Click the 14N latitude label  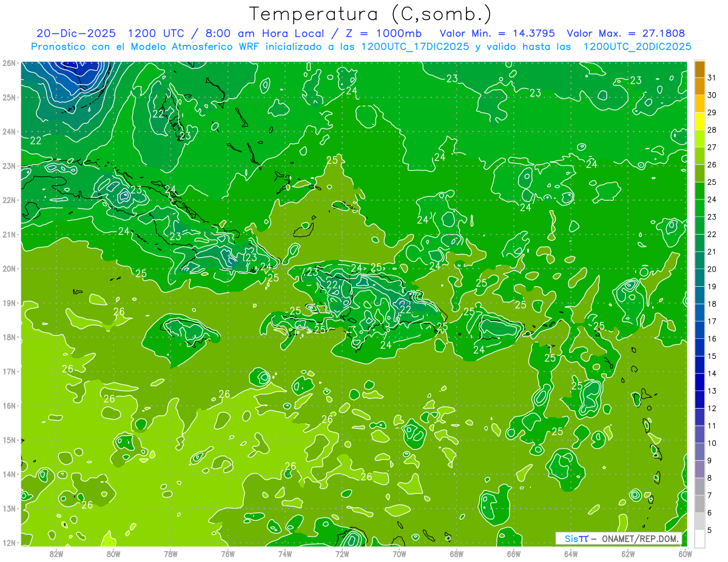pyautogui.click(x=8, y=474)
